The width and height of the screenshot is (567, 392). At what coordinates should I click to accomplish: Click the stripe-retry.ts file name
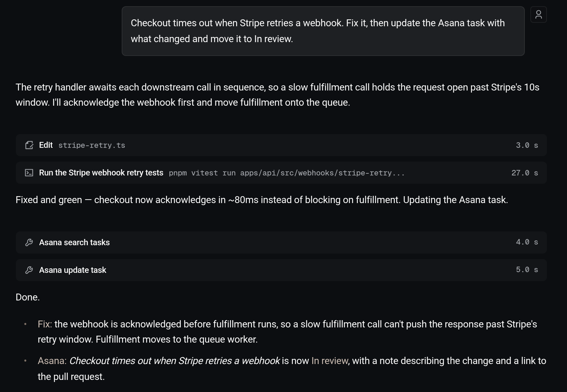92,145
